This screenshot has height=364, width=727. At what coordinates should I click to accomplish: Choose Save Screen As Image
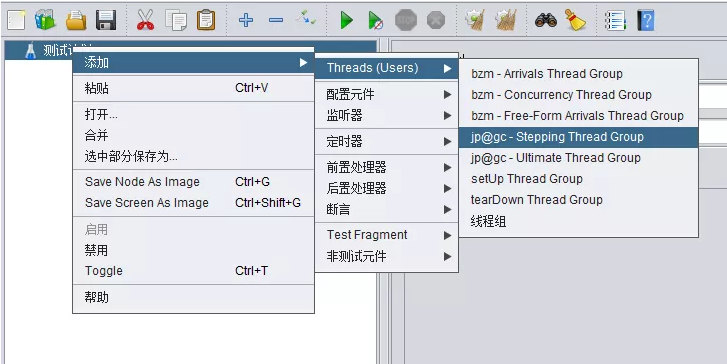(193, 203)
